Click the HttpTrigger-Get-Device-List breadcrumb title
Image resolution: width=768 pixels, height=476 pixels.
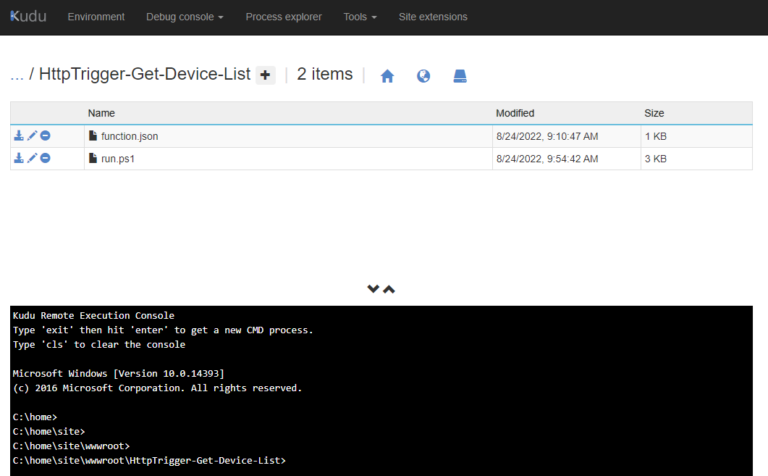click(x=144, y=74)
